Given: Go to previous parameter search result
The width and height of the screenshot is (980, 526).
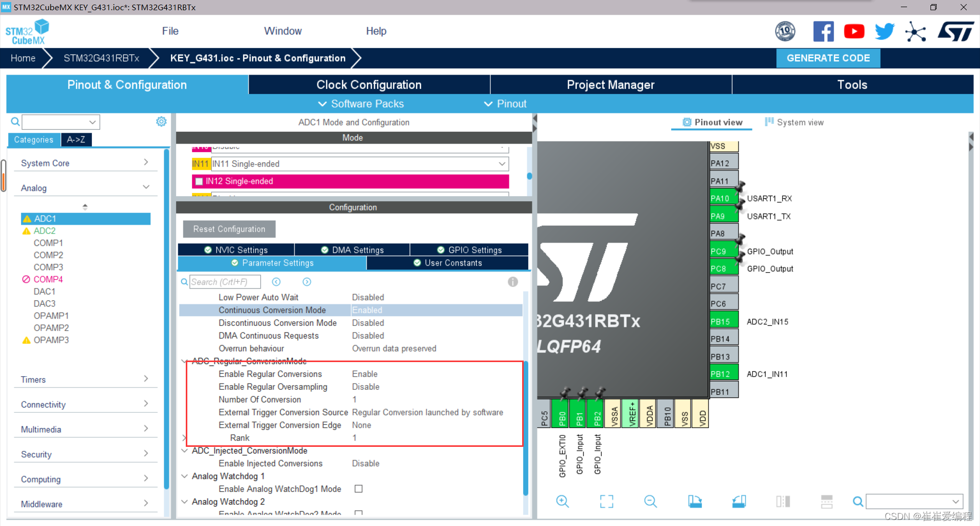Looking at the screenshot, I should click(x=276, y=282).
